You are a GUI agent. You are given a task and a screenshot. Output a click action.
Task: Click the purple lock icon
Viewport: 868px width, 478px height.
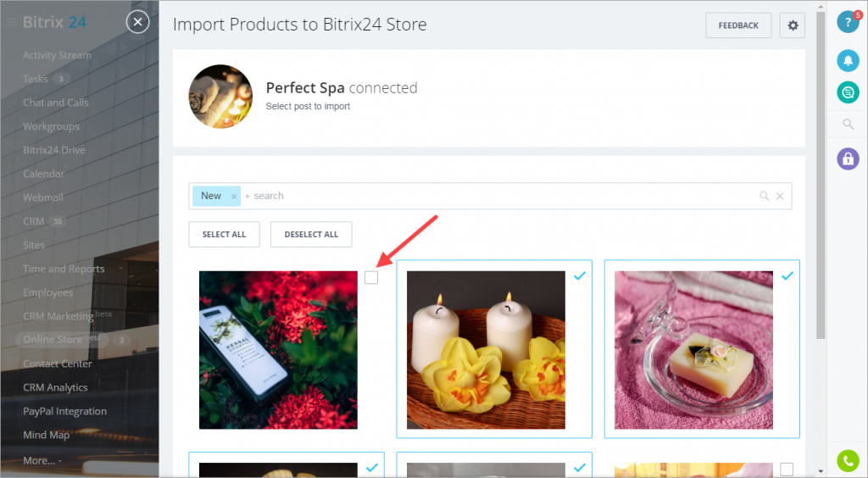(848, 158)
